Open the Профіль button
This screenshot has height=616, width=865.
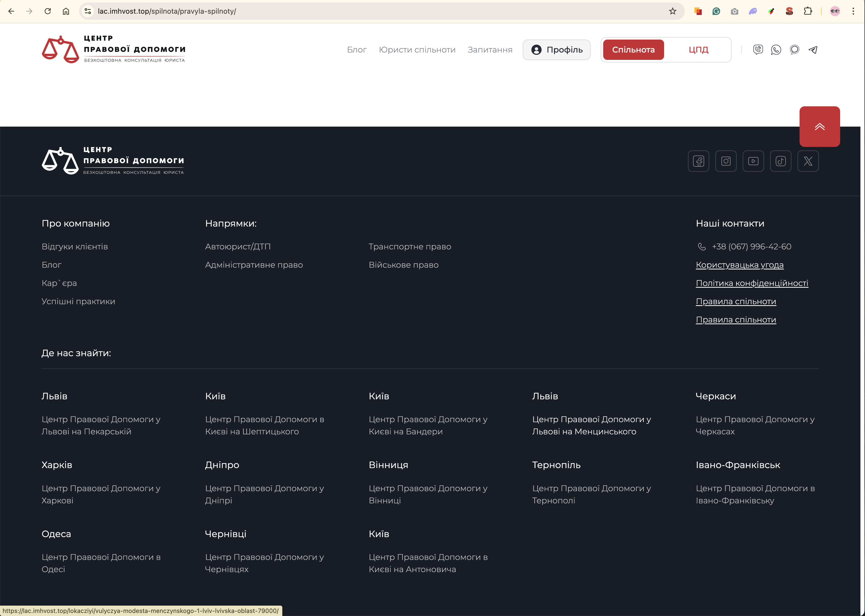[x=556, y=50]
